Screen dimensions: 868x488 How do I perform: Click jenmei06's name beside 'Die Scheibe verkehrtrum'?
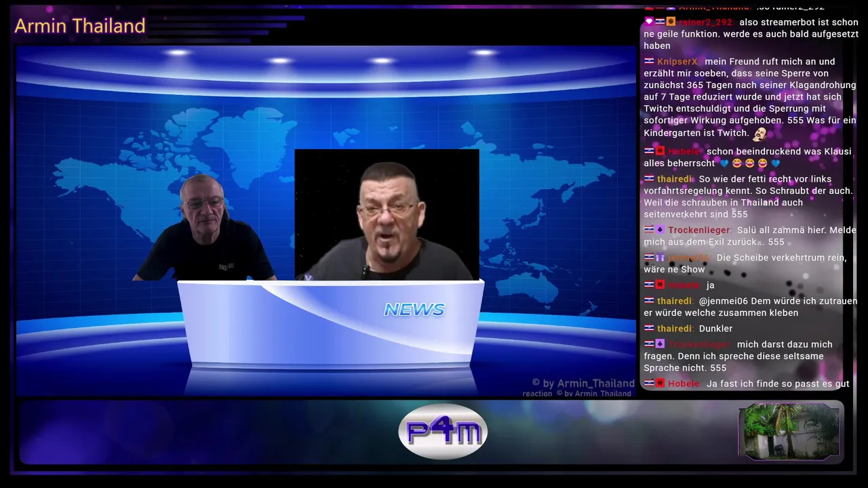[x=688, y=258]
